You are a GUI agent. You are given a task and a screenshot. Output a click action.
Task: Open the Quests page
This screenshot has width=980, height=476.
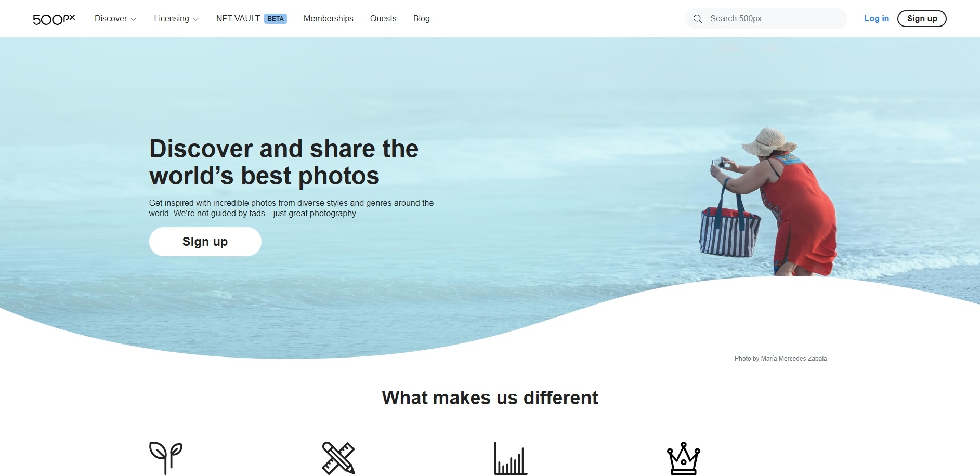(x=383, y=19)
